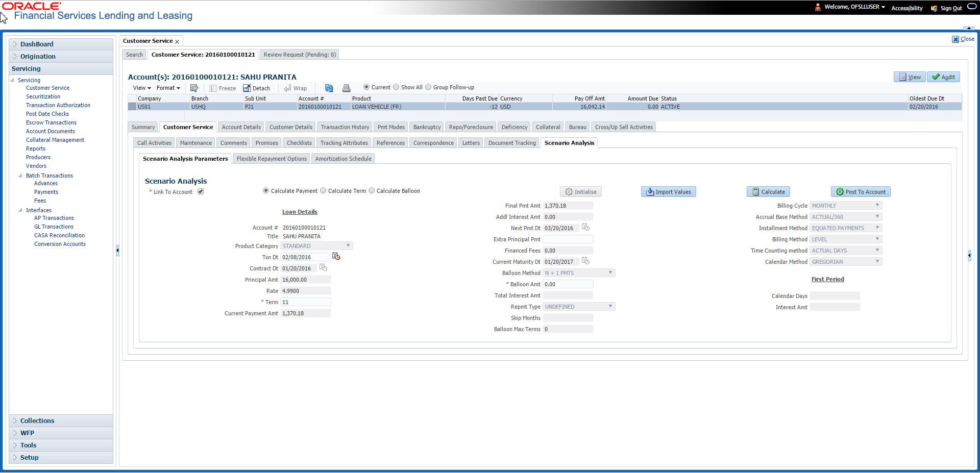Click the printer icon in toolbar
Screen dimensions: 980x473
pyautogui.click(x=346, y=88)
